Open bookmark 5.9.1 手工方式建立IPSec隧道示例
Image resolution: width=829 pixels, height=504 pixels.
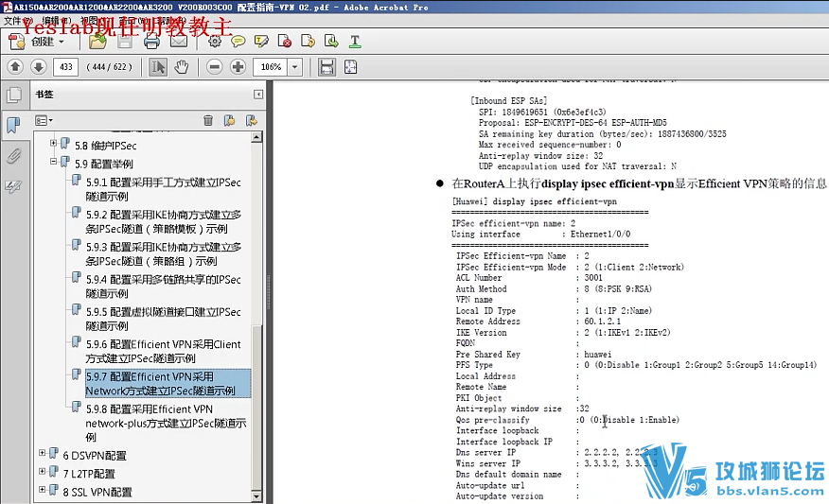164,189
